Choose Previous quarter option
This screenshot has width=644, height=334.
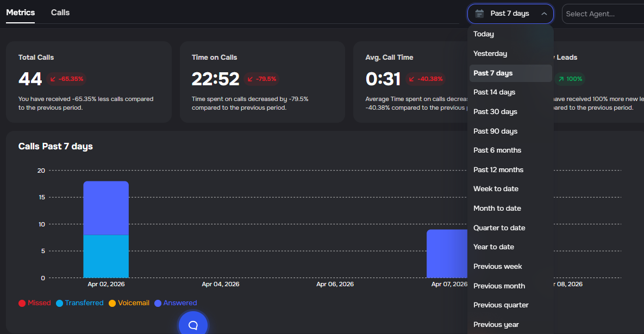point(501,305)
